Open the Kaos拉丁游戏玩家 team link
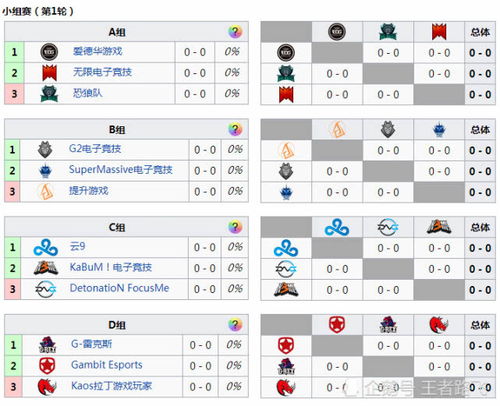The image size is (500, 406). click(111, 386)
